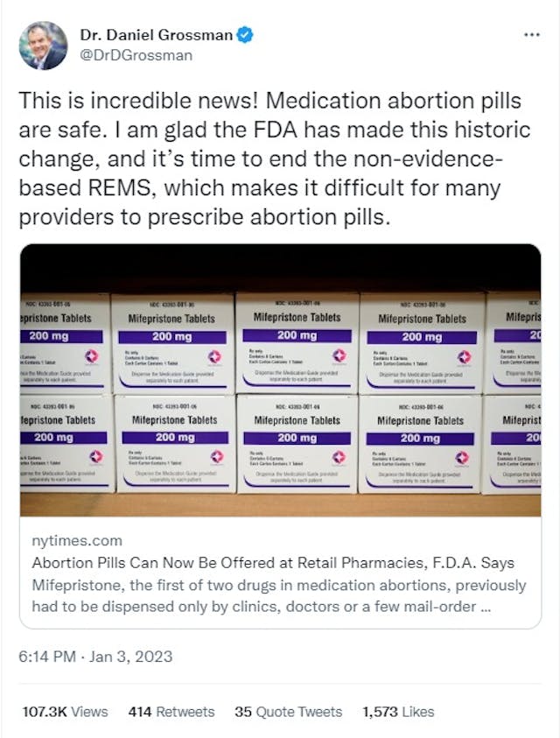The image size is (560, 738).
Task: Click the blue verified badge icon
Action: 248,36
